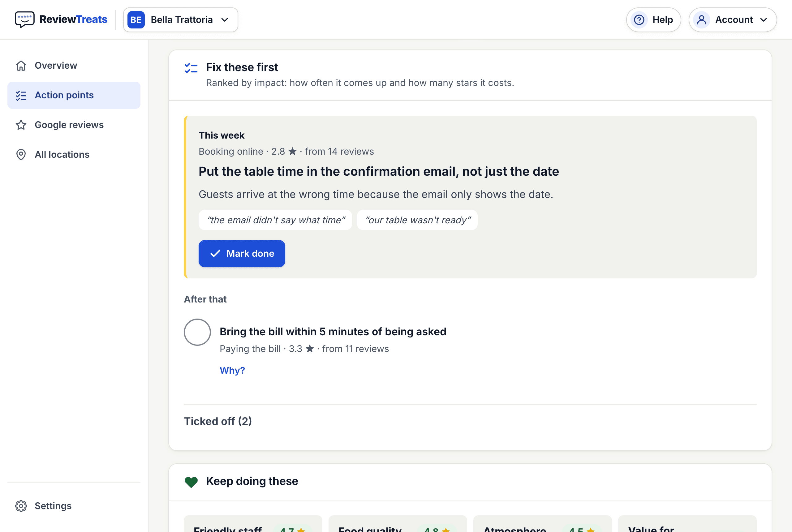Click the 'Put the table time in the confirmation email' title

tap(379, 171)
